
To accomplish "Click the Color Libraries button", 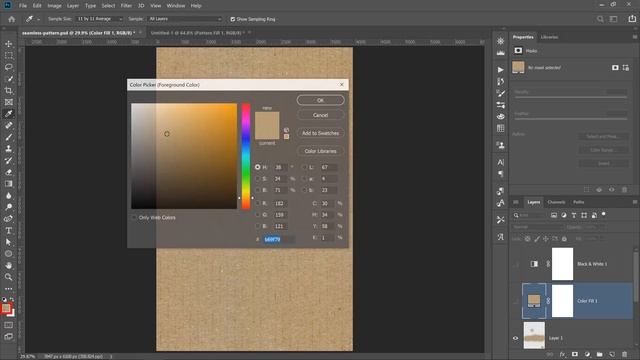I will point(320,151).
